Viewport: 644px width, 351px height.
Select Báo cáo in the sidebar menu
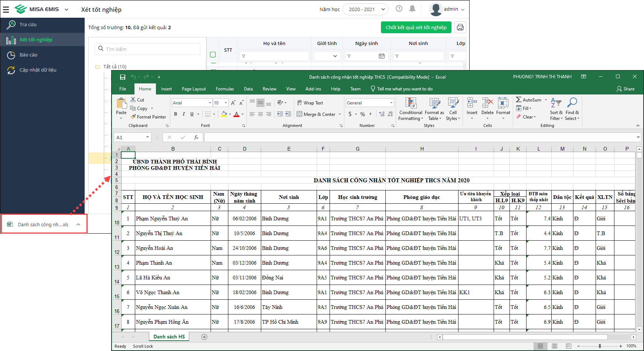[28, 55]
